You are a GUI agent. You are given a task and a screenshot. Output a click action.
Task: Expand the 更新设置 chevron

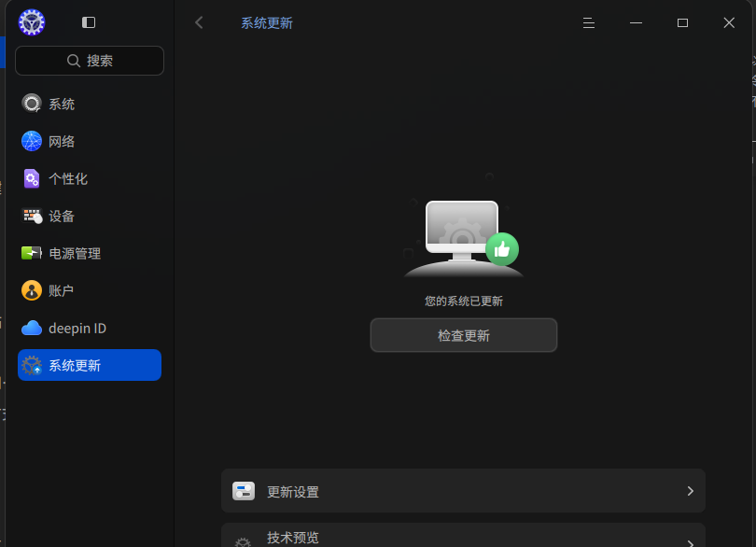691,491
